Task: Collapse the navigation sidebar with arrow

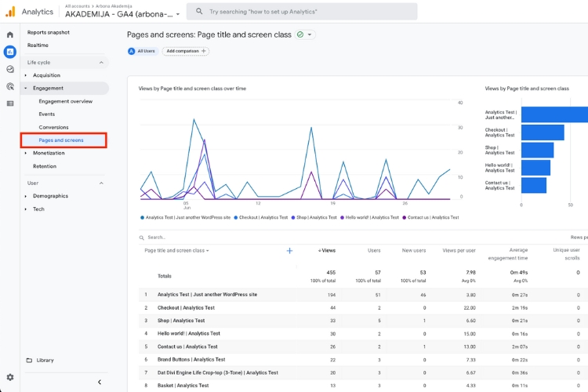Action: [100, 382]
